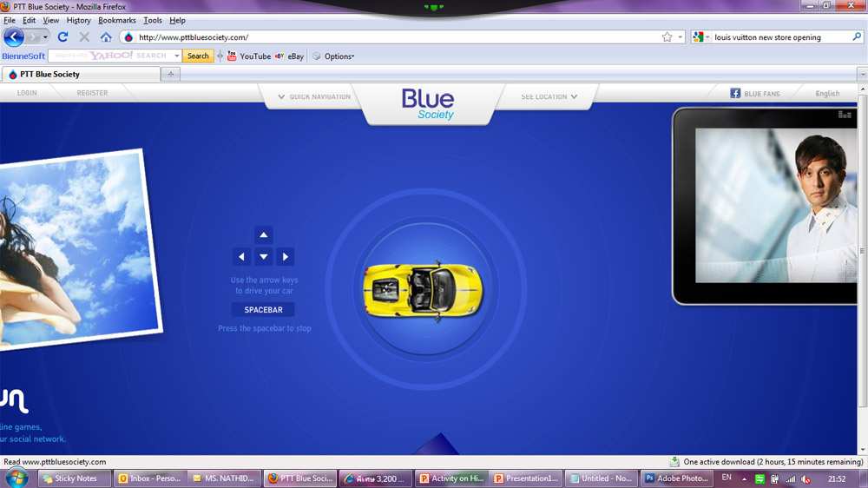Image resolution: width=868 pixels, height=488 pixels.
Task: Open Untitled Notepad from taskbar
Action: (x=601, y=478)
